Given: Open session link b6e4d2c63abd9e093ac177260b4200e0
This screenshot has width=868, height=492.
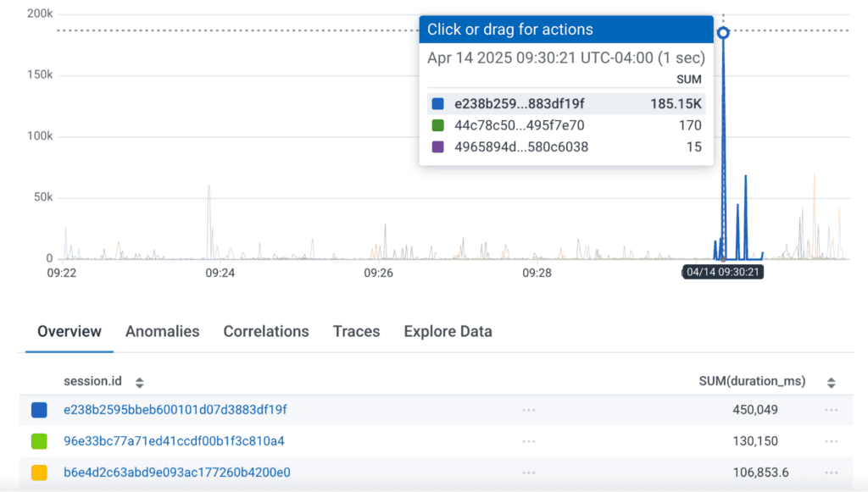Looking at the screenshot, I should click(x=176, y=473).
